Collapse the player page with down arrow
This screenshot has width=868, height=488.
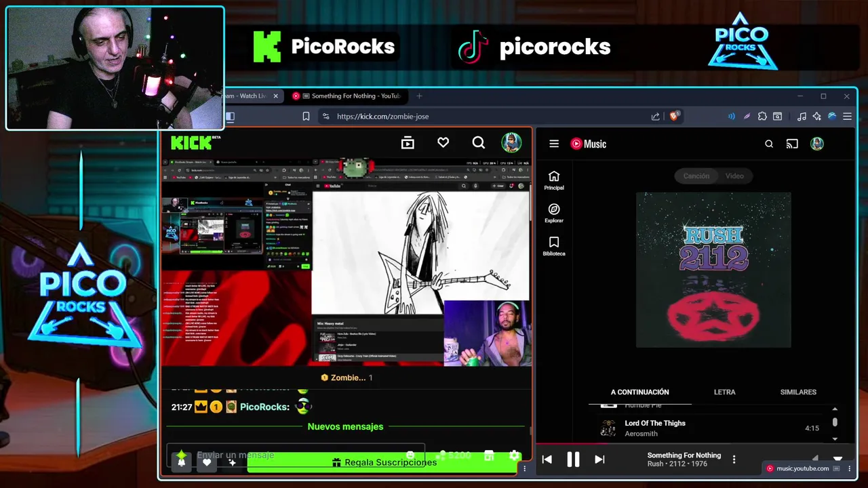coord(837,459)
